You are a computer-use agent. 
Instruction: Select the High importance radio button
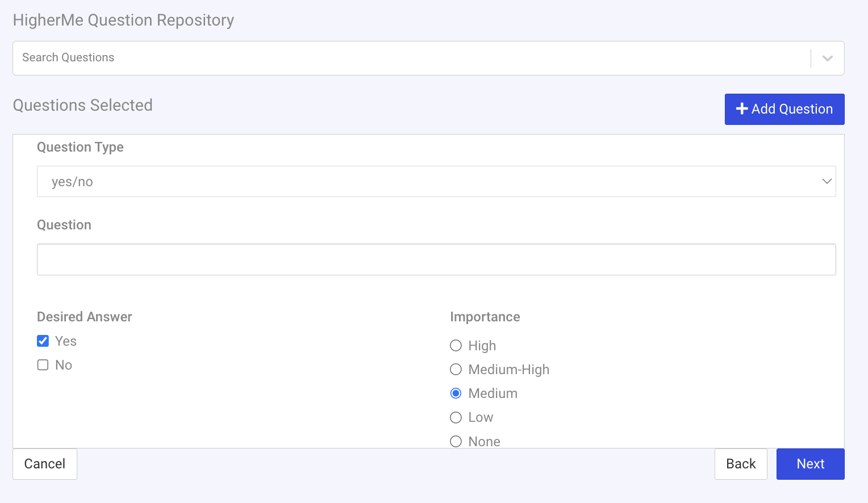(456, 345)
